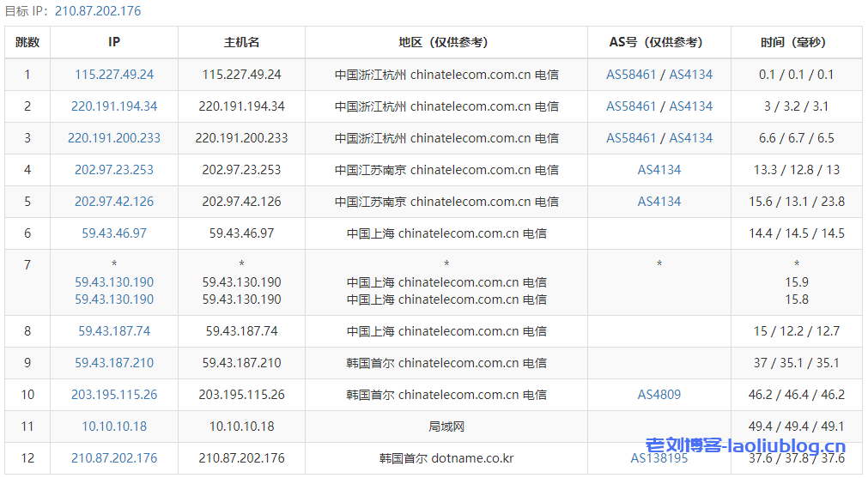868x478 pixels.
Task: Select the blue 202.97.23.253 IP link
Action: (114, 170)
